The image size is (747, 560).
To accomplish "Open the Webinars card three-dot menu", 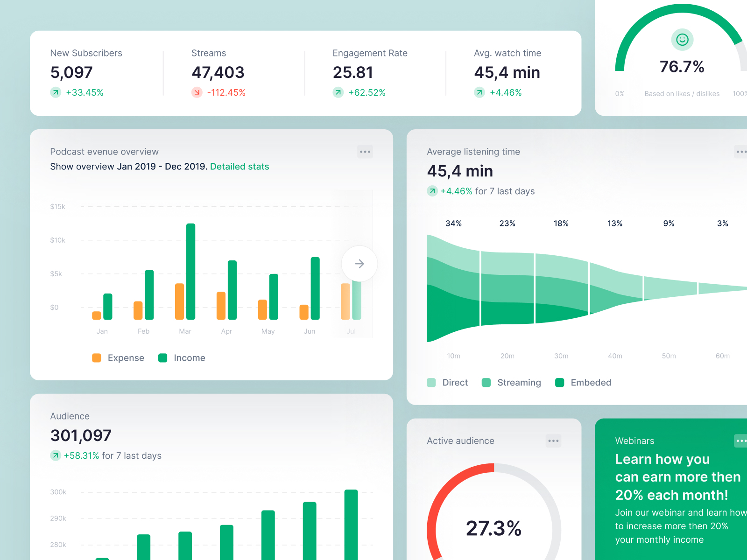I will (741, 441).
